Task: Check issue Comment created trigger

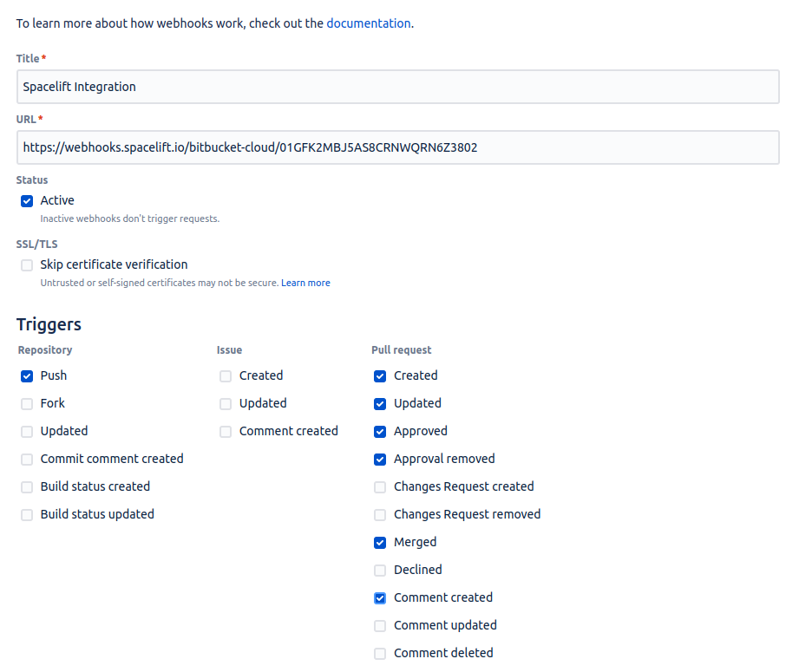Action: coord(226,431)
